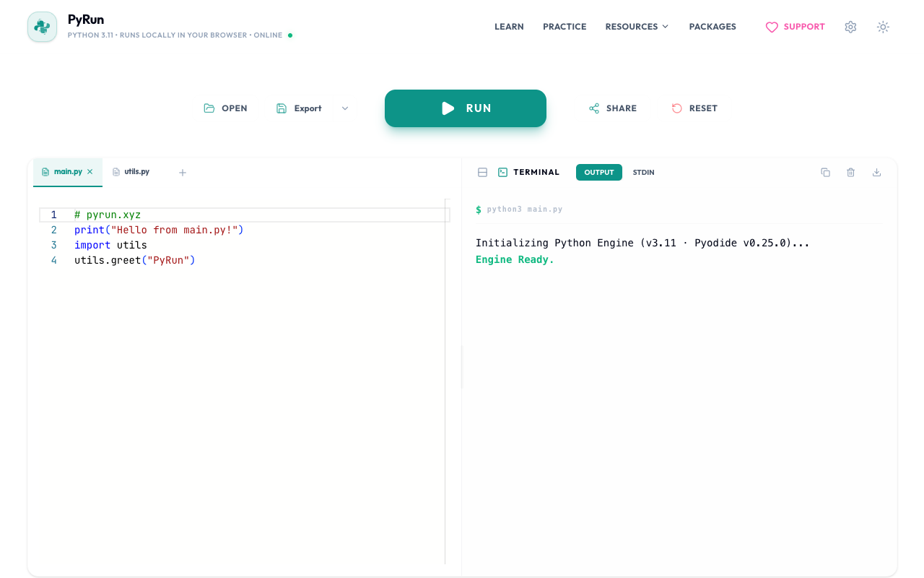Screen dimensions: 924x578
Task: Click the circular reset arrow icon
Action: point(677,108)
